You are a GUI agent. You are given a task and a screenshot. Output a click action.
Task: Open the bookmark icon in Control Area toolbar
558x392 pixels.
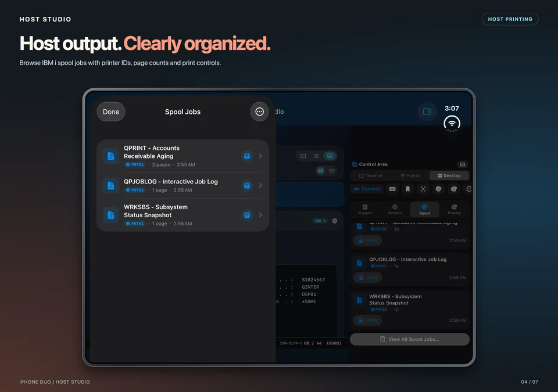click(x=408, y=189)
